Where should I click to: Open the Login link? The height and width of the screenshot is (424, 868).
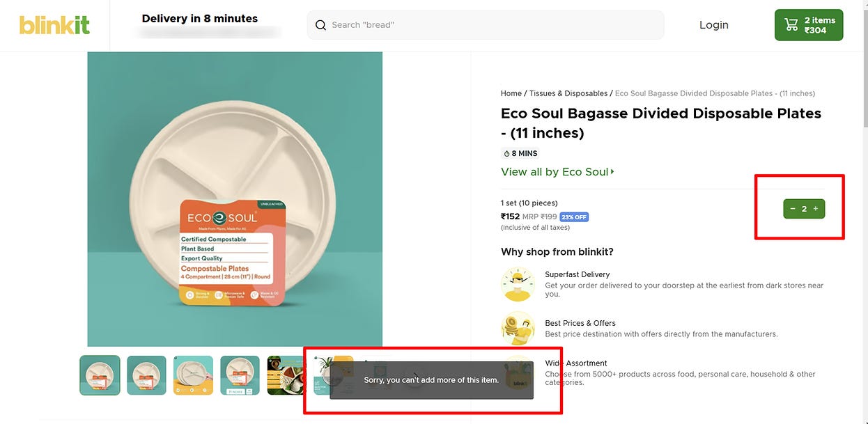[x=713, y=25]
